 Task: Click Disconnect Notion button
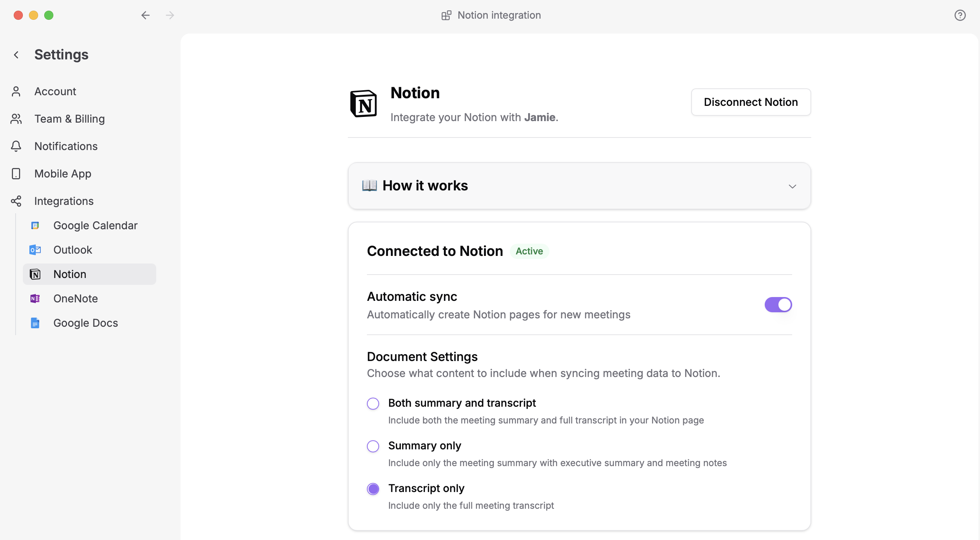coord(751,102)
